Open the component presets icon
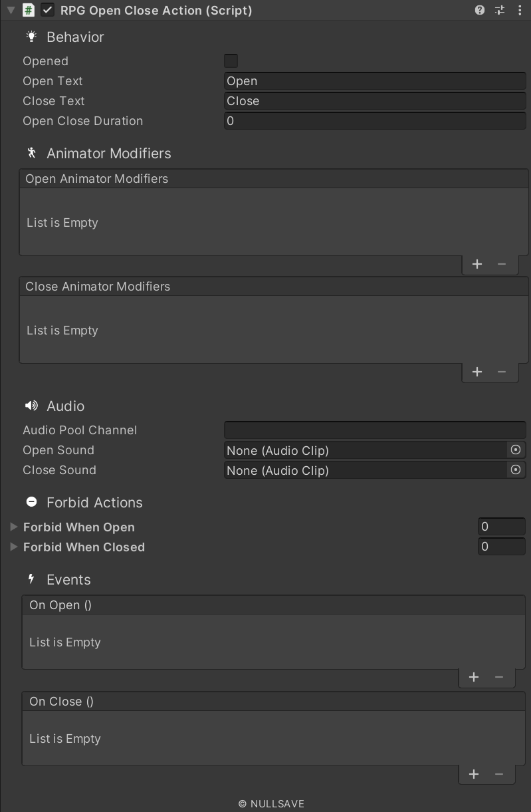Viewport: 531px width, 812px height. [x=500, y=11]
